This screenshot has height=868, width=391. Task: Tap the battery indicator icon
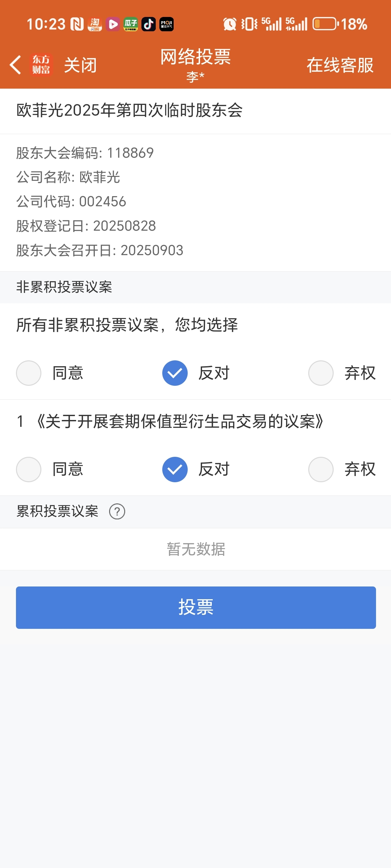coord(325,24)
